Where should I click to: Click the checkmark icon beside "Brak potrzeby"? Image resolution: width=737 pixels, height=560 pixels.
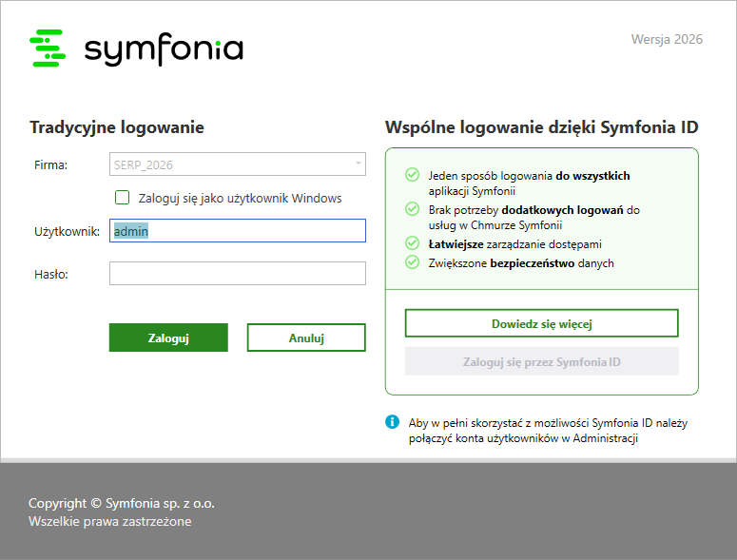412,208
